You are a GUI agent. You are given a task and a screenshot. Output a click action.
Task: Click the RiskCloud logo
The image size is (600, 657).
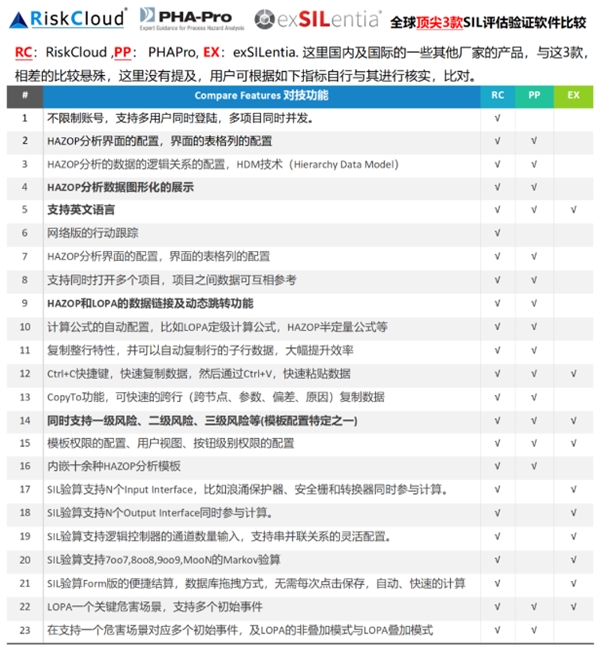pos(66,19)
